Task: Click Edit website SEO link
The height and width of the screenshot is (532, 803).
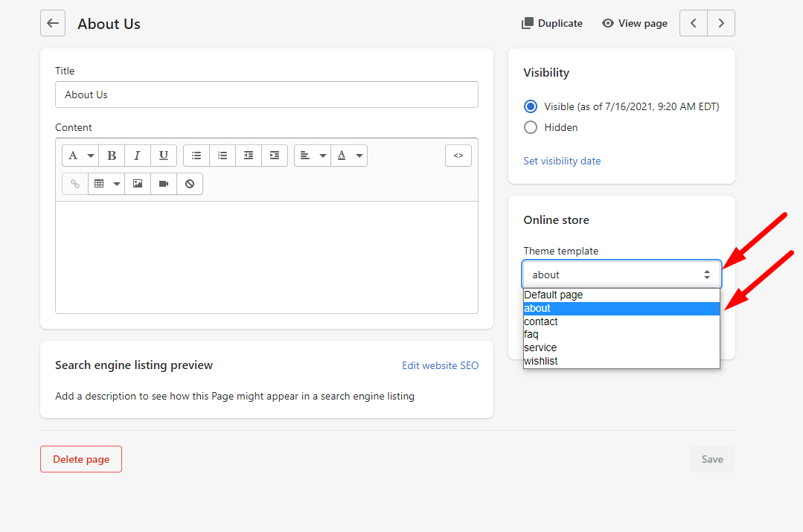Action: click(x=440, y=365)
